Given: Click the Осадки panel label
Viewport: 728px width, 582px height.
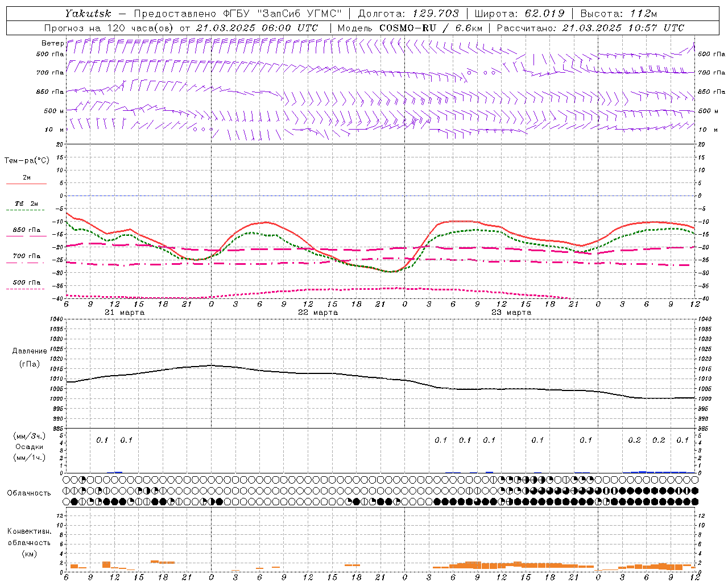Looking at the screenshot, I should [x=29, y=447].
